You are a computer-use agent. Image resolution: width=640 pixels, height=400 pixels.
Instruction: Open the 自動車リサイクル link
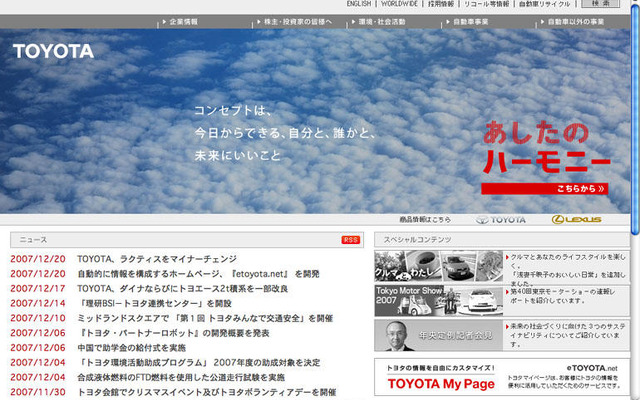pos(544,4)
